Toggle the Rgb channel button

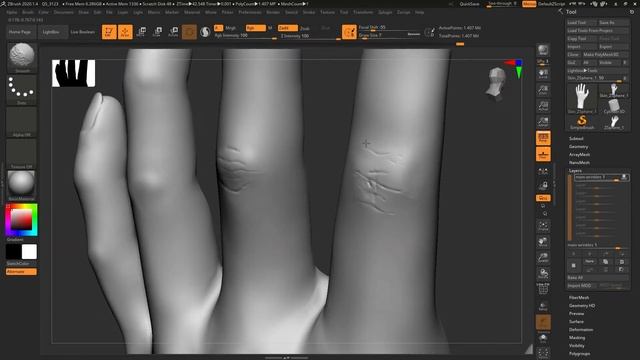pyautogui.click(x=256, y=28)
